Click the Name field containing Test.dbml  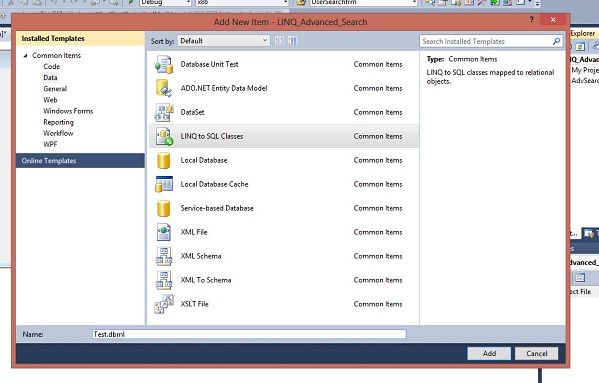[249, 334]
